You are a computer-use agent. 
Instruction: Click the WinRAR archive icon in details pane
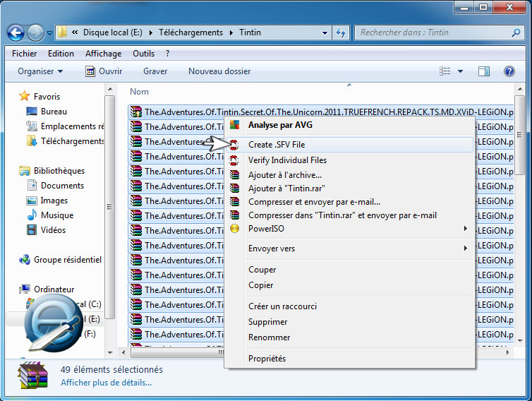32,376
